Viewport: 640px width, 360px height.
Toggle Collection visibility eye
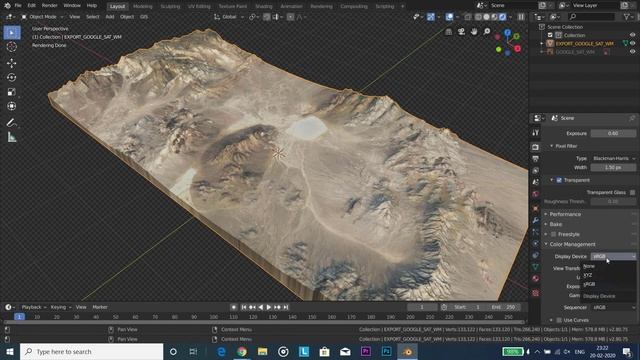pos(633,35)
